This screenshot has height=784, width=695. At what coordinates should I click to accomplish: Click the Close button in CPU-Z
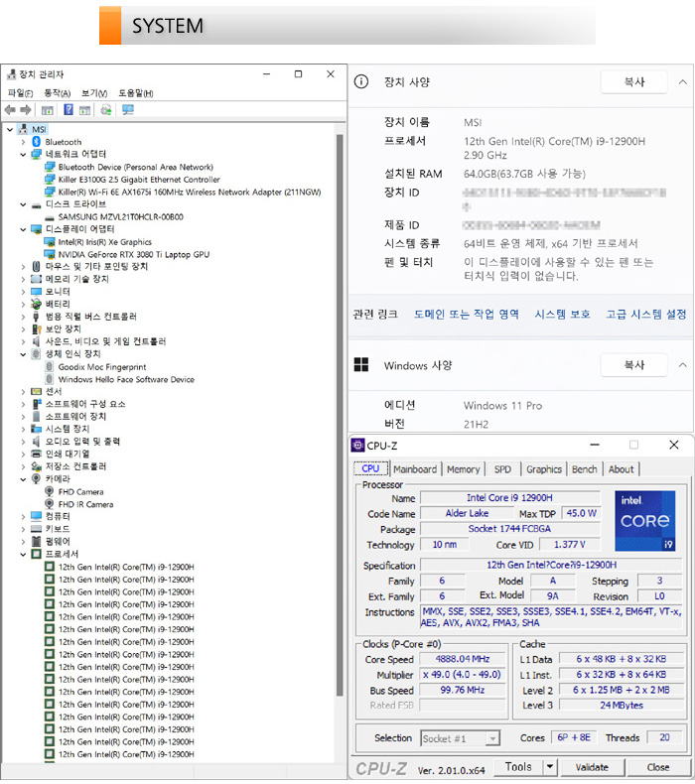coord(658,767)
